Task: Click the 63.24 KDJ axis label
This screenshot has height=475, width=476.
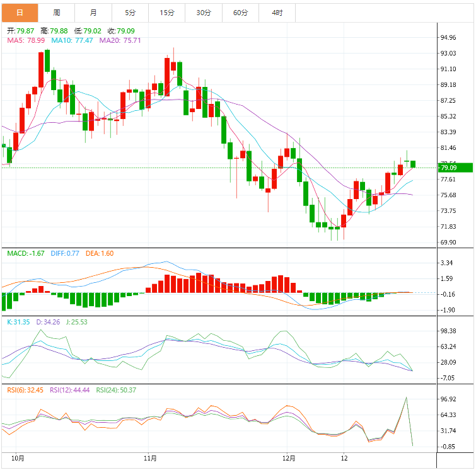Action: click(448, 347)
